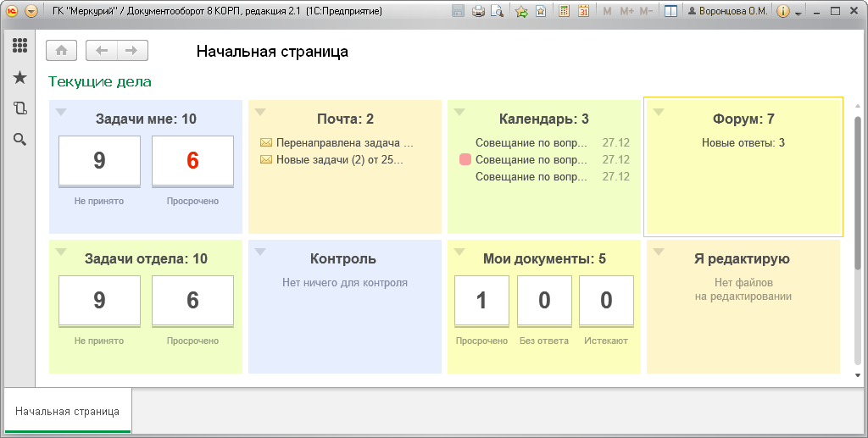The image size is (868, 438).
Task: Click scrollbar up arrow at top right
Action: [858, 106]
